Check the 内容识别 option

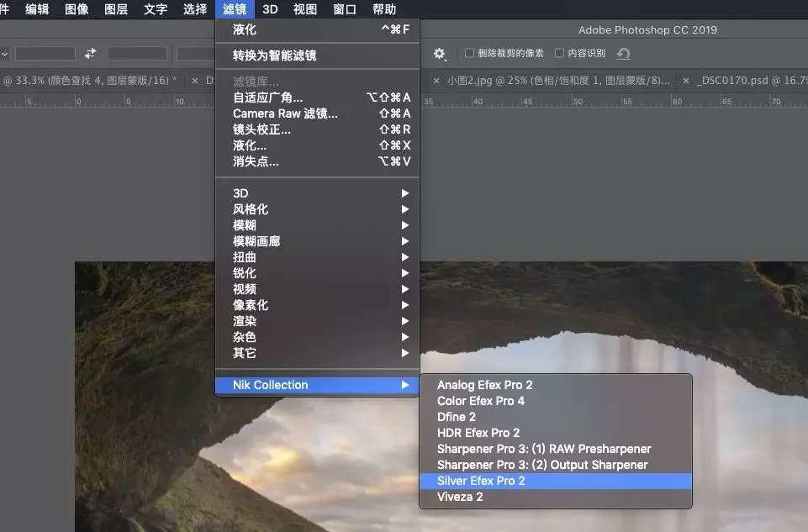click(x=560, y=53)
